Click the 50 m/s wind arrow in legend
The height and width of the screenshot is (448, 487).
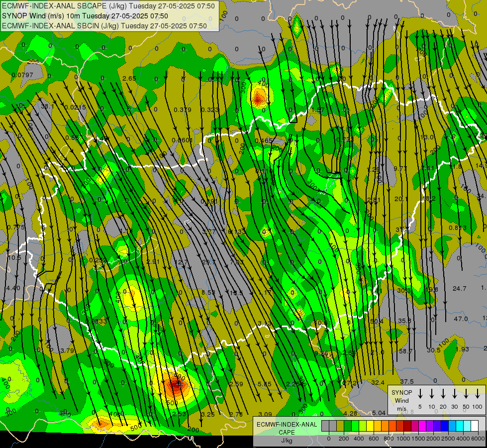click(466, 394)
